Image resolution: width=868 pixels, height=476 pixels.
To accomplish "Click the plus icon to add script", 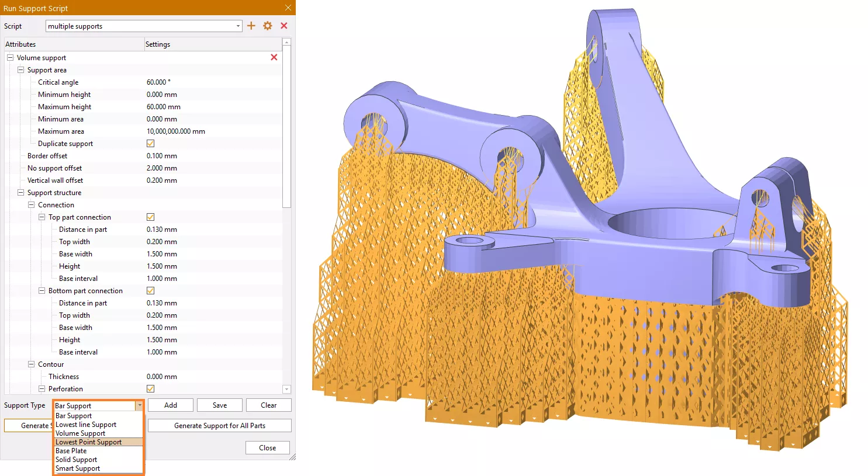I will point(251,26).
